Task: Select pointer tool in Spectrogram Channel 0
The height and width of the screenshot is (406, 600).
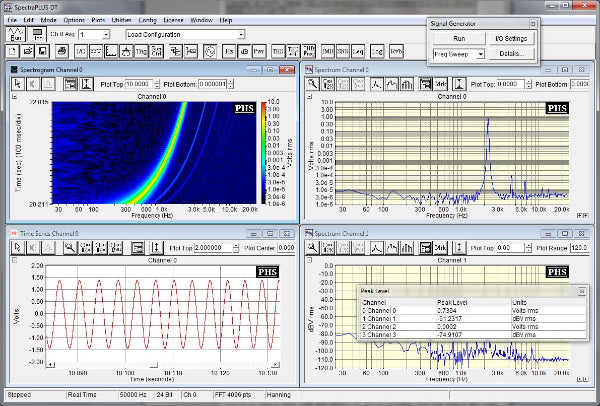Action: coord(18,84)
